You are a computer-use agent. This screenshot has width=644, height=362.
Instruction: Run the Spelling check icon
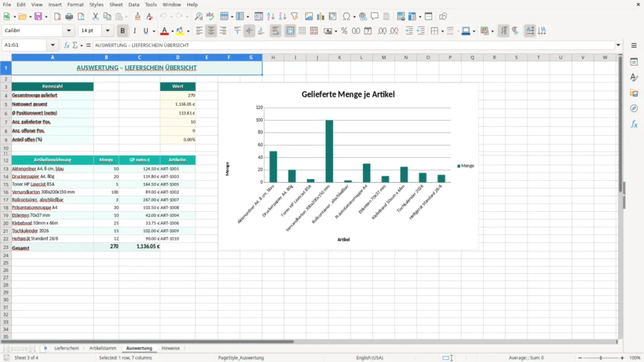(210, 16)
